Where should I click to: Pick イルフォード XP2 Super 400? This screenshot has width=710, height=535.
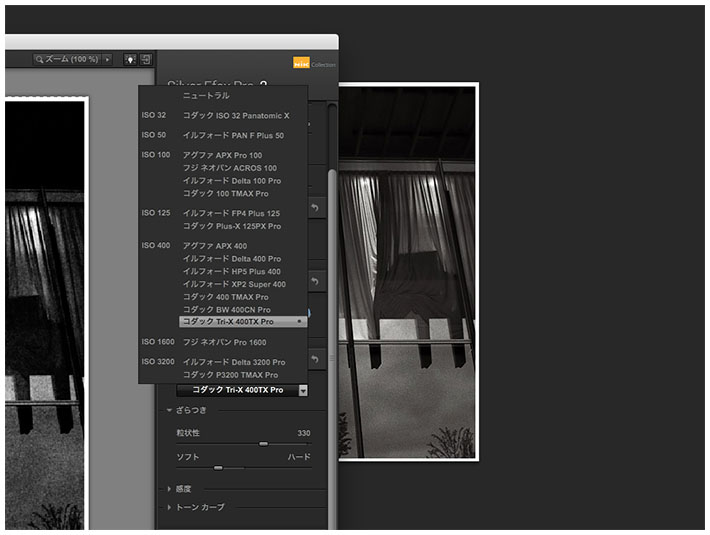pos(234,284)
